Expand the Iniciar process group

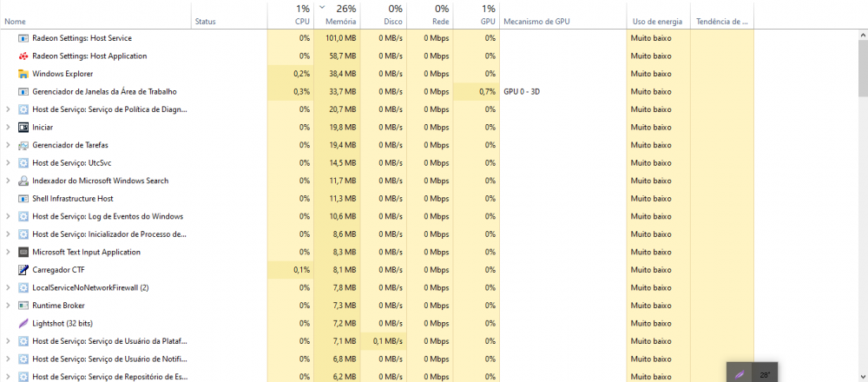click(x=8, y=128)
